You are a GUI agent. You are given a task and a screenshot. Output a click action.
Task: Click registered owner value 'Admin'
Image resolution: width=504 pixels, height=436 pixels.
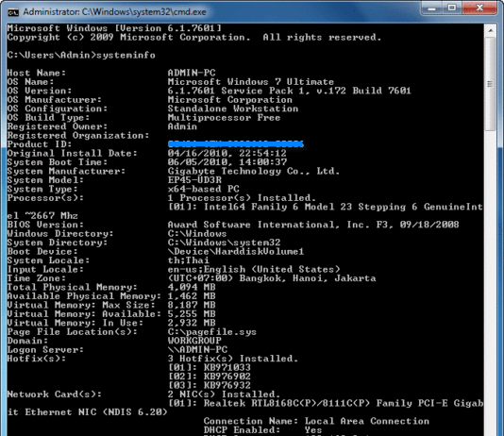coord(182,126)
